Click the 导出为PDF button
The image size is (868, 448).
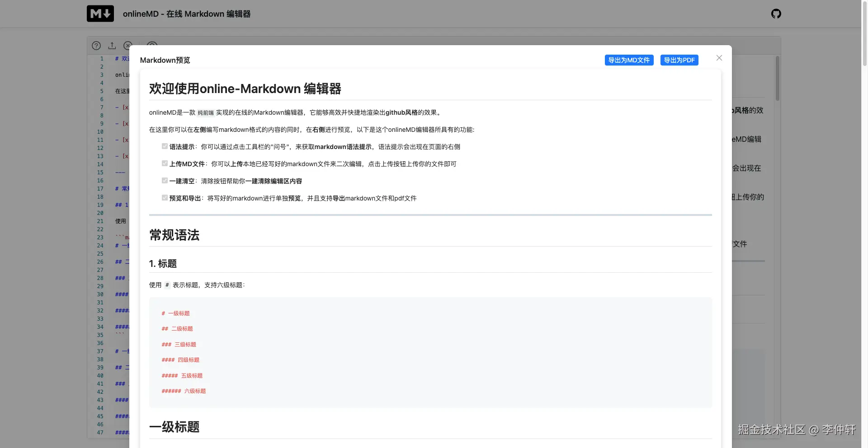(x=679, y=60)
